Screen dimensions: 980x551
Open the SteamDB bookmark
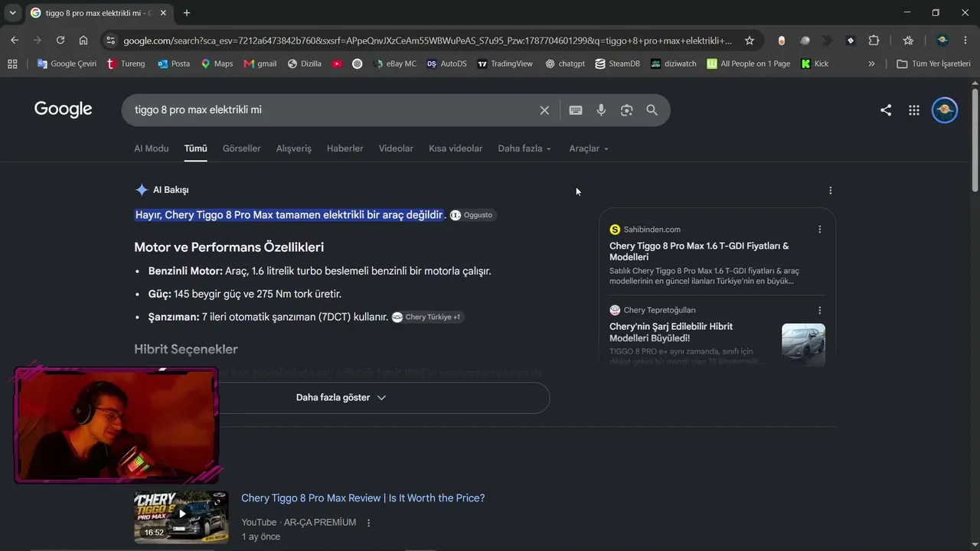tap(617, 64)
